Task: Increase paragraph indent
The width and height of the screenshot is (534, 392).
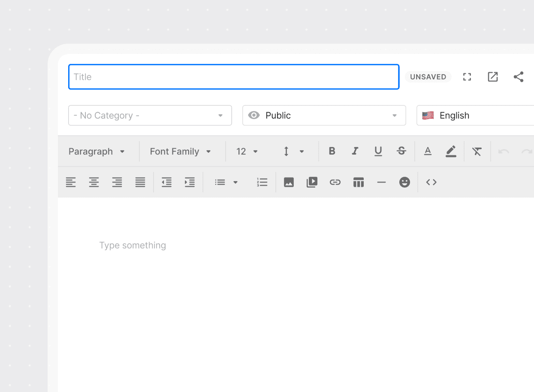Action: tap(190, 182)
